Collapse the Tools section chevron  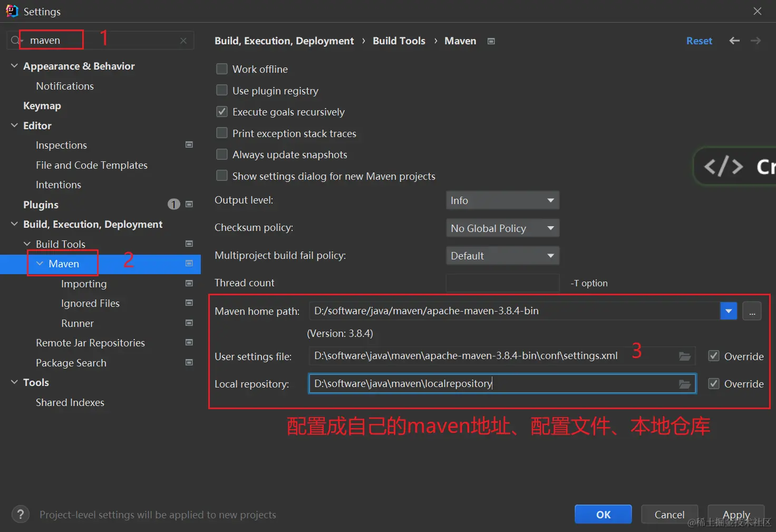coord(14,382)
